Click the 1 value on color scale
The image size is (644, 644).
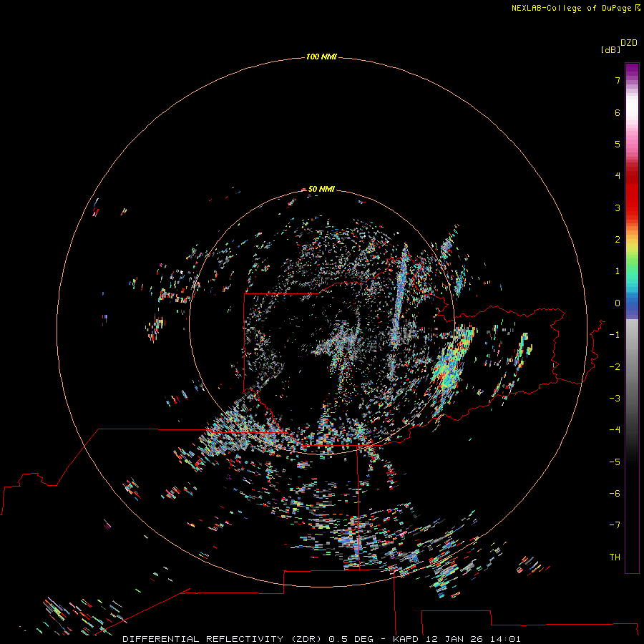click(x=618, y=271)
